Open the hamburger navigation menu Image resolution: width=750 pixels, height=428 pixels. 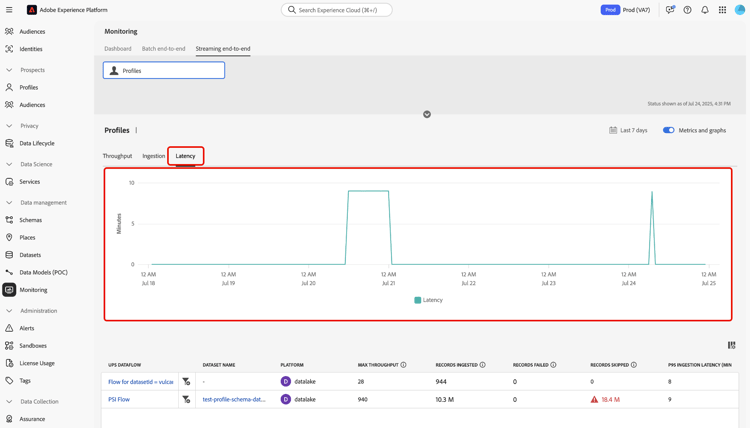click(9, 10)
